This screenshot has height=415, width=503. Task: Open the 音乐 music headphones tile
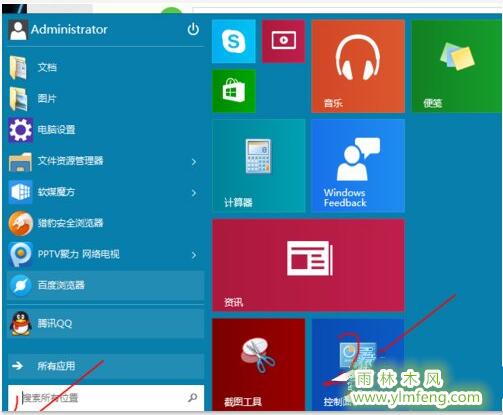(x=358, y=66)
